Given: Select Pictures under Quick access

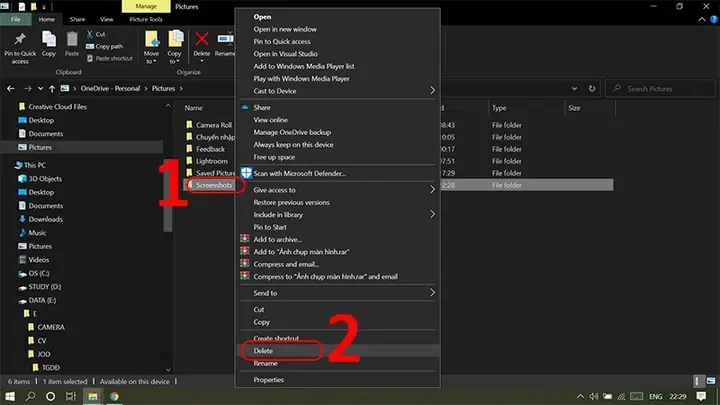Looking at the screenshot, I should 40,147.
